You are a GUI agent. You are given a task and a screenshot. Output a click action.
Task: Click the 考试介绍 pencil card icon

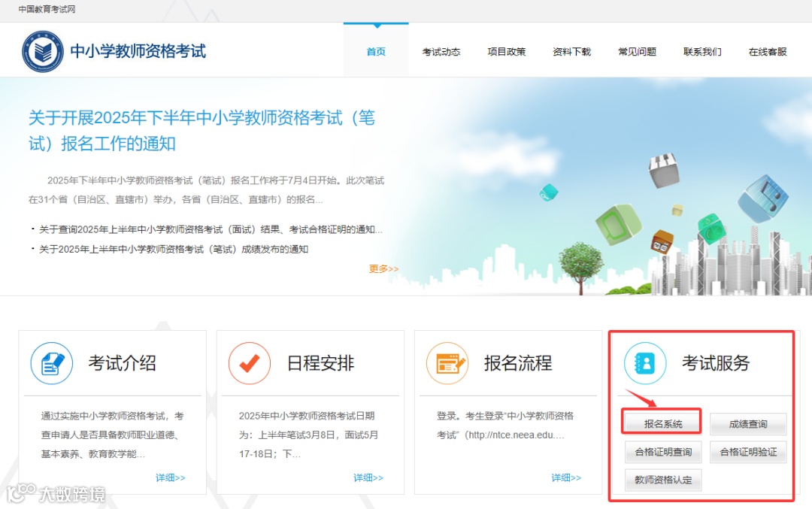51,363
